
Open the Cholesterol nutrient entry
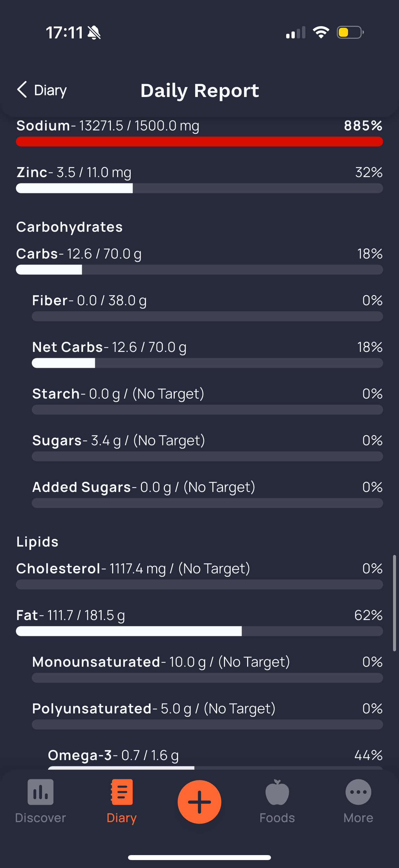[199, 575]
